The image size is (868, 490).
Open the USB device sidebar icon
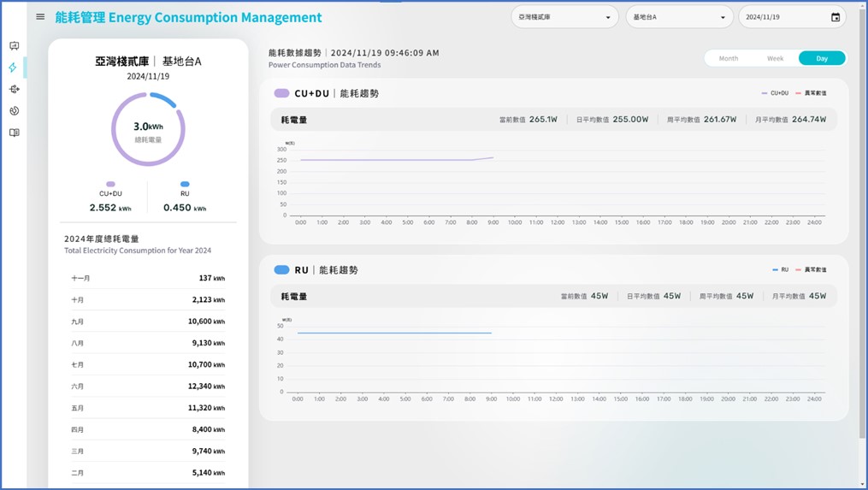(14, 89)
